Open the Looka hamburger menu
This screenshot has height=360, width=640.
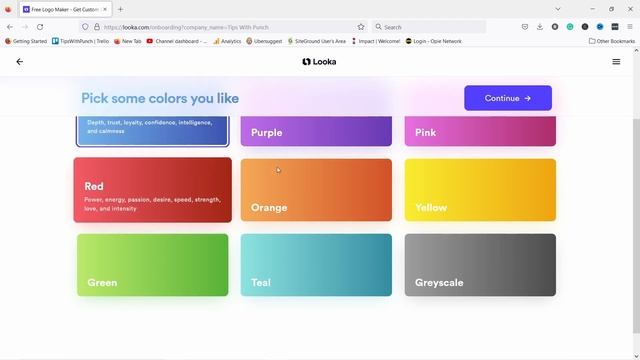pos(616,62)
